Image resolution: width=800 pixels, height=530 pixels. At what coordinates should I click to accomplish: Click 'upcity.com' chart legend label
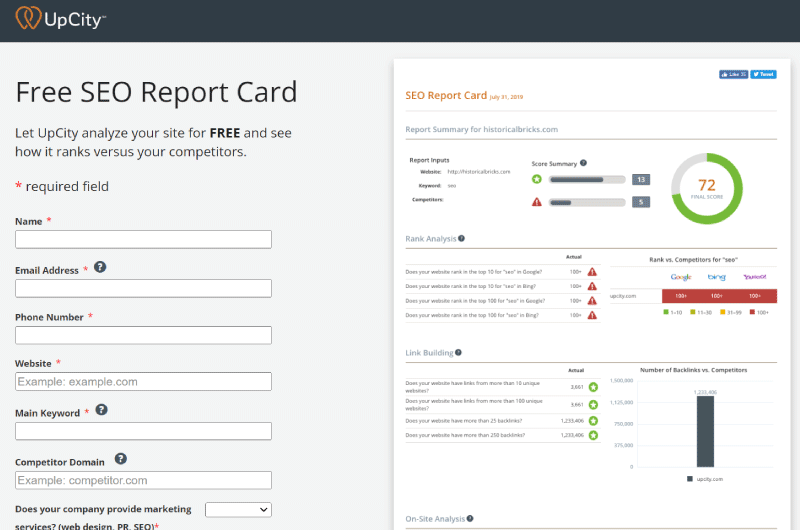coord(710,479)
